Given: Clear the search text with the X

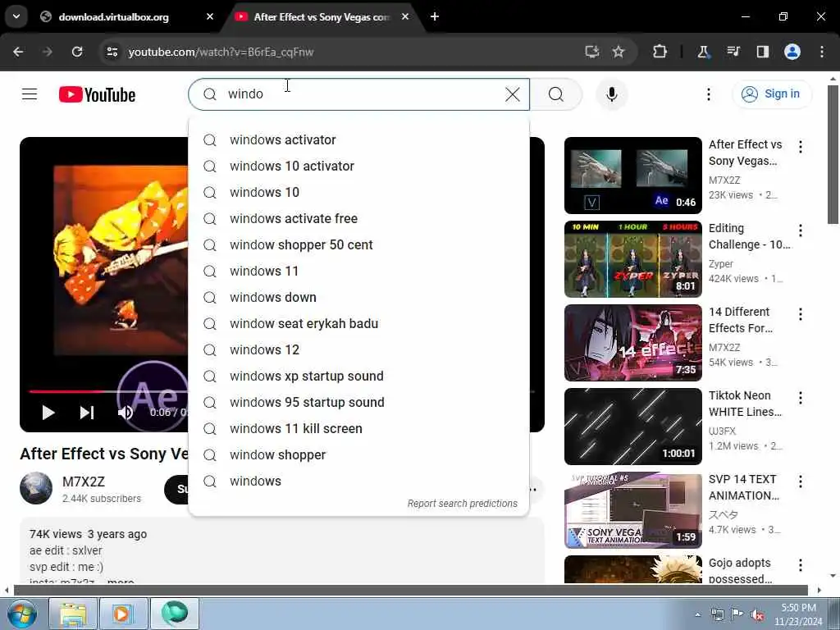Looking at the screenshot, I should [x=512, y=94].
